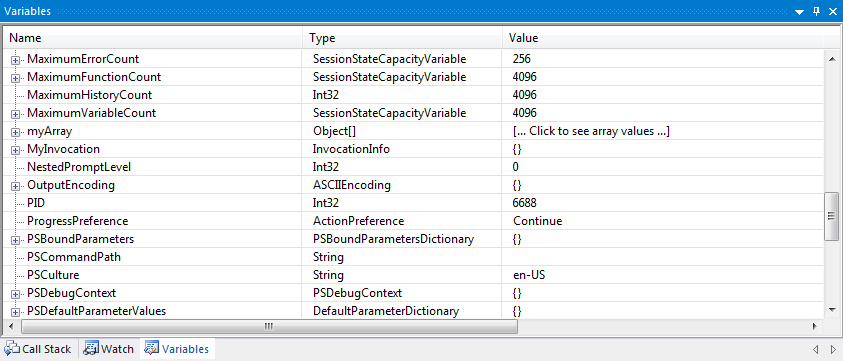843x361 pixels.
Task: Click the DefaultParameterDictionary type cell
Action: click(x=386, y=312)
